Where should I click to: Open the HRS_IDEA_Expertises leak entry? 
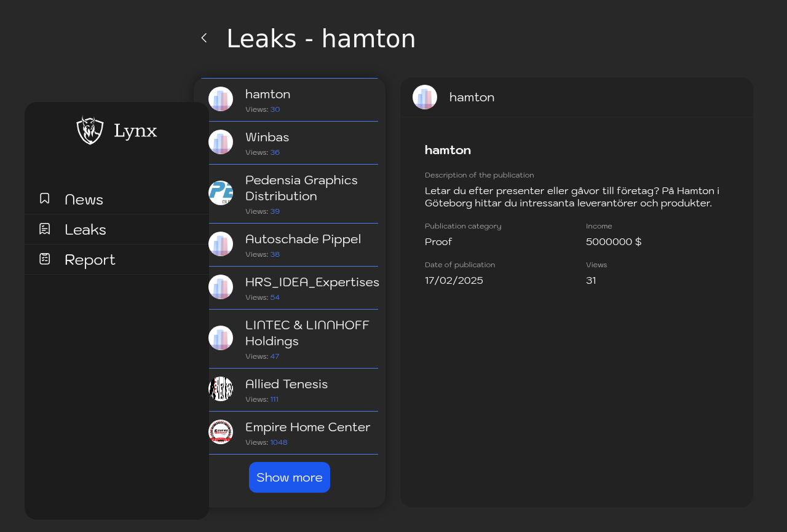point(290,288)
